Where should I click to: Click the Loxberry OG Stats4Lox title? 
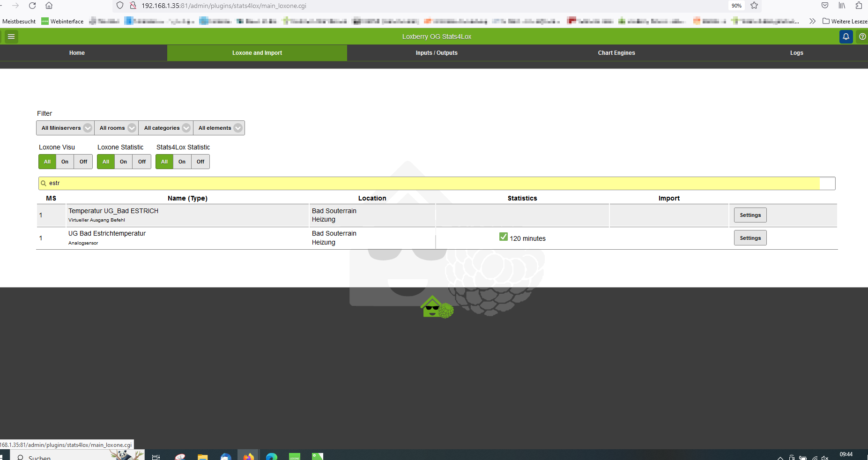[x=437, y=37]
